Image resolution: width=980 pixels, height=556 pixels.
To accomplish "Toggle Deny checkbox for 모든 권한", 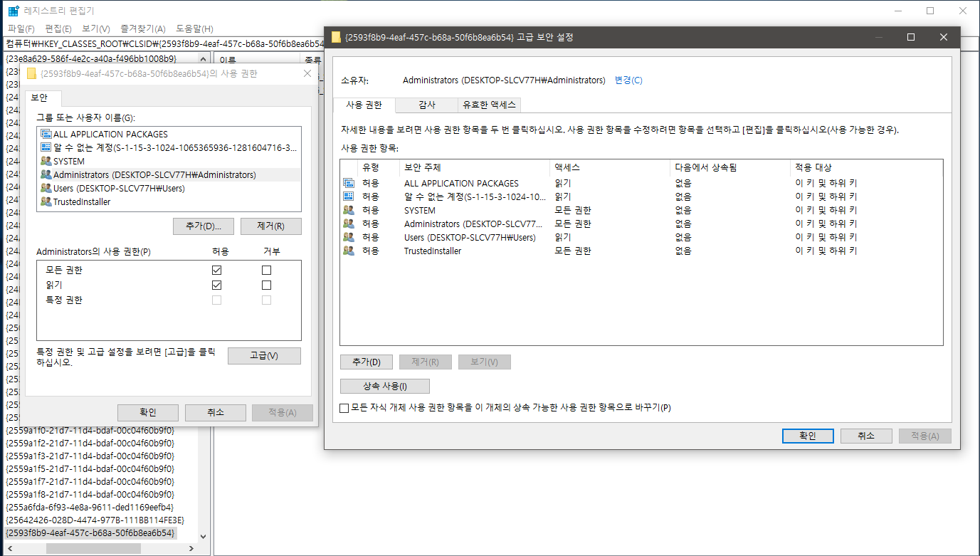I will click(266, 271).
